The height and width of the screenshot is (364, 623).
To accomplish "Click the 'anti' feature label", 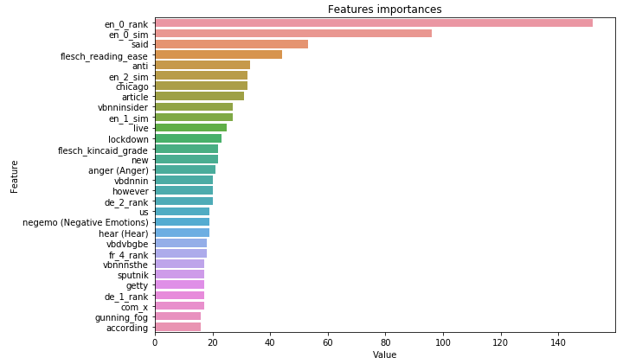I will pos(140,66).
